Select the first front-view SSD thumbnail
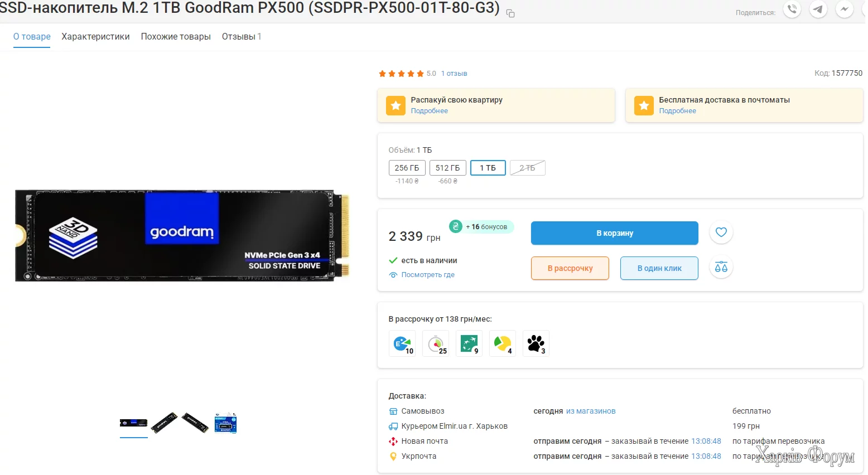This screenshot has width=868, height=475. click(134, 423)
